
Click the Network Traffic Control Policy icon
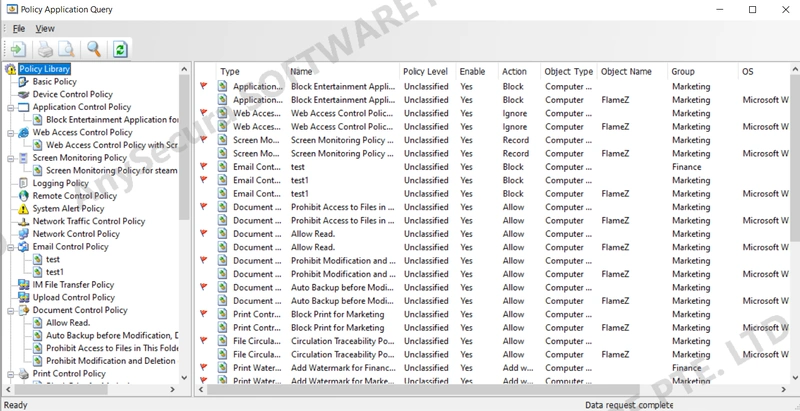(23, 221)
